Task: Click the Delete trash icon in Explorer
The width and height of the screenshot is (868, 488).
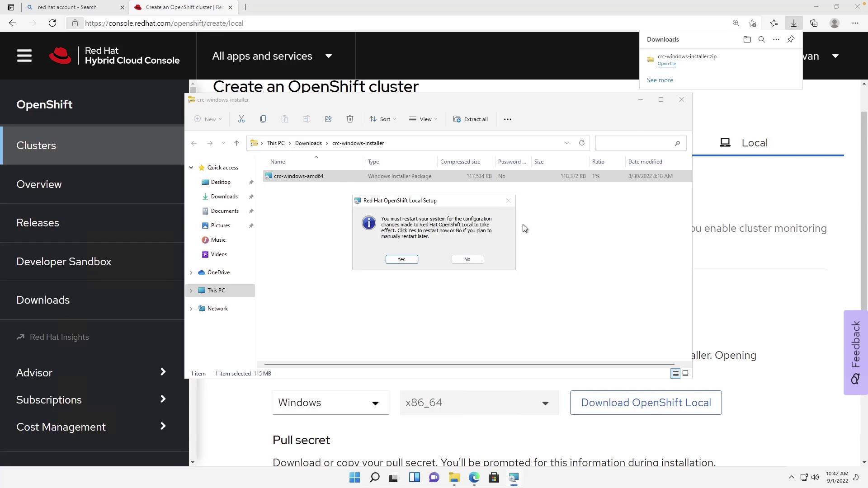Action: pos(350,119)
